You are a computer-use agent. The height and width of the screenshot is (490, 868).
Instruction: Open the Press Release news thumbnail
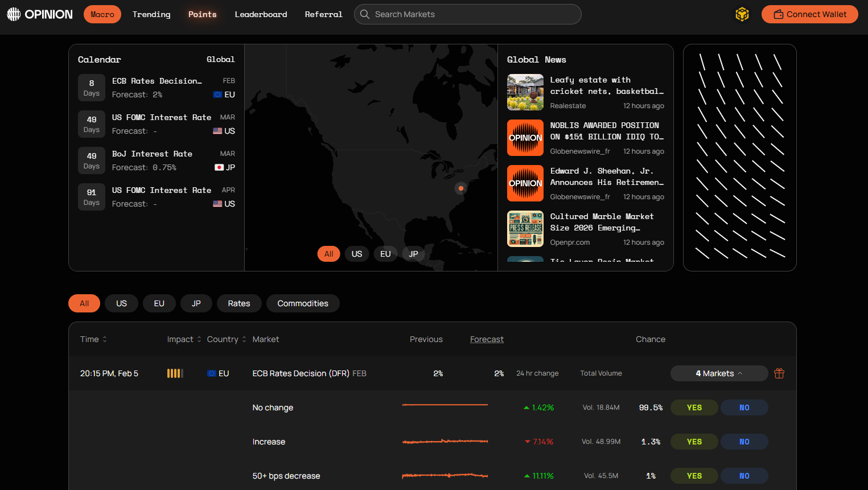tap(525, 229)
